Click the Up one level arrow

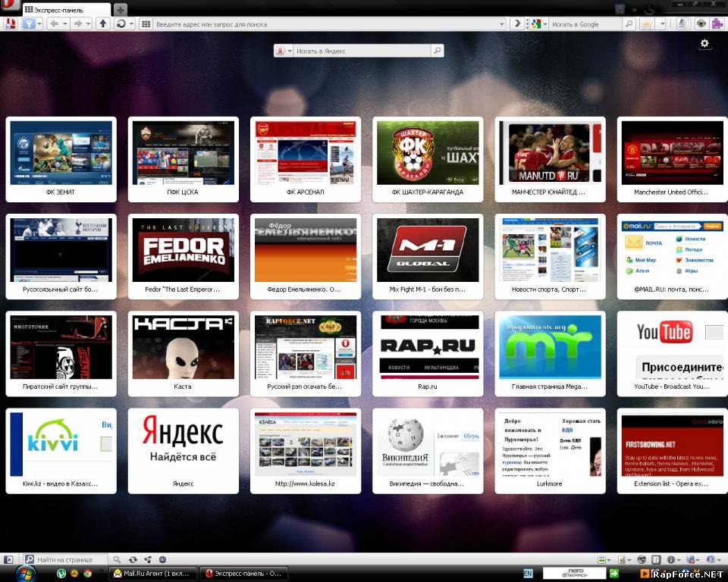(103, 23)
